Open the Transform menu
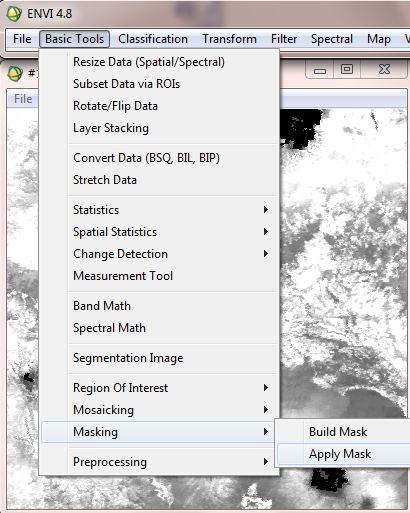This screenshot has width=410, height=513. [229, 39]
